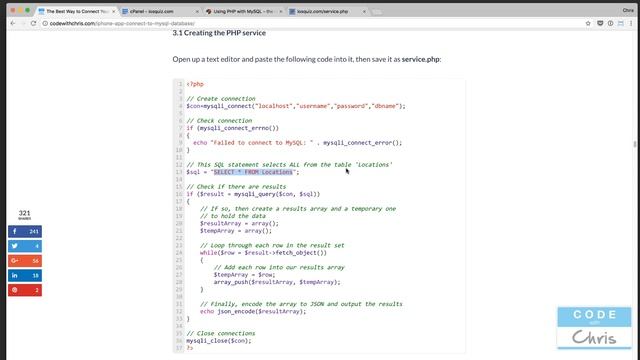The width and height of the screenshot is (640, 360).
Task: Click the '// Finally, encode the array to JSON' comment
Action: pyautogui.click(x=301, y=304)
